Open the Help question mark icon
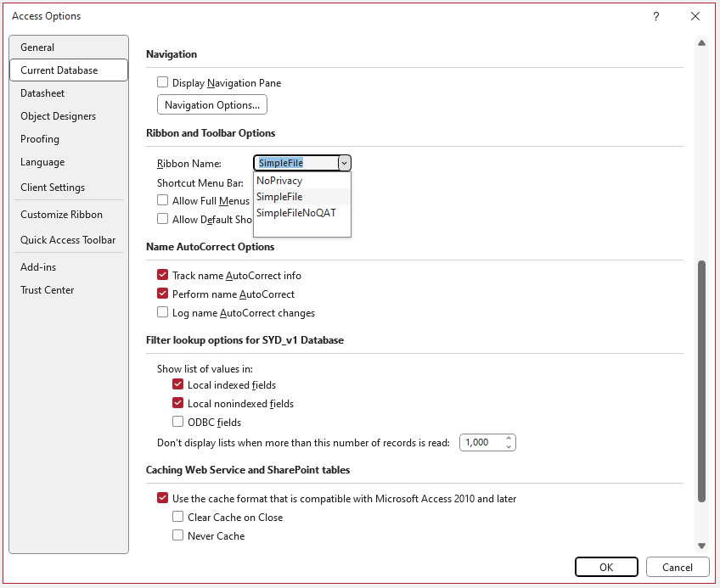 tap(655, 16)
